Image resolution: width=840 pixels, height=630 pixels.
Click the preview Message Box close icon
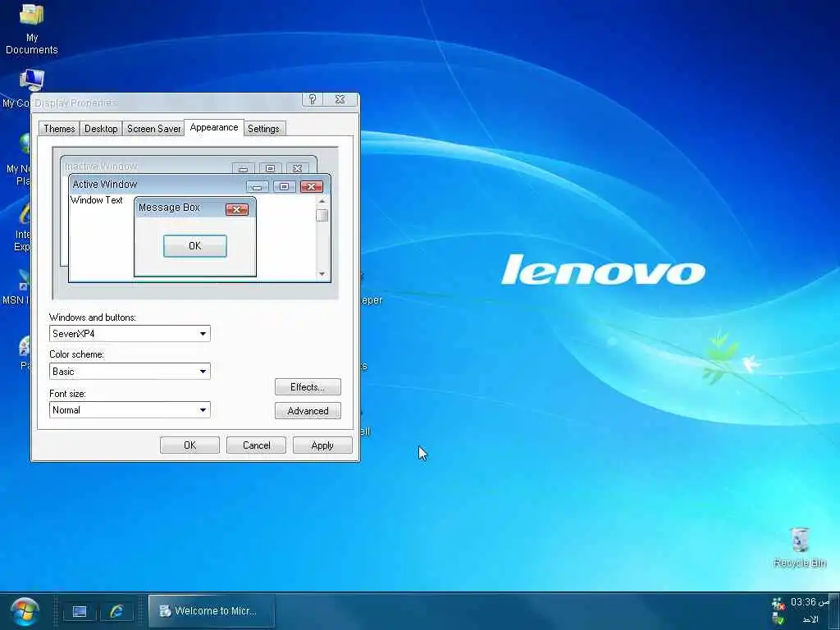tap(237, 209)
